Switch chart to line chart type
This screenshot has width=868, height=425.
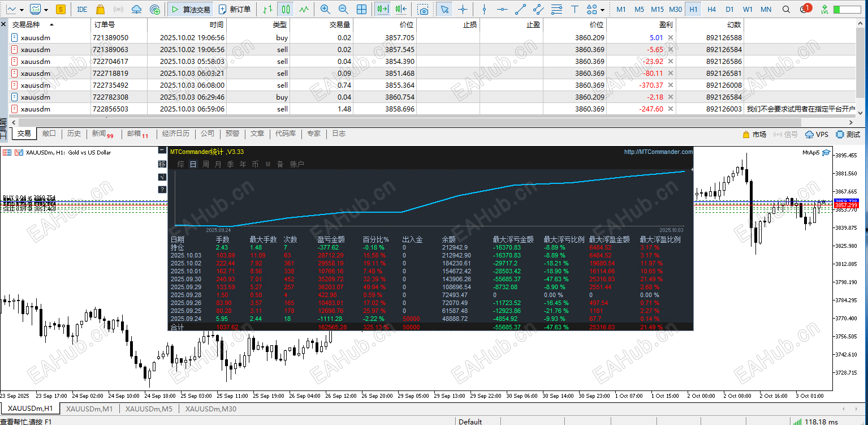[x=304, y=9]
